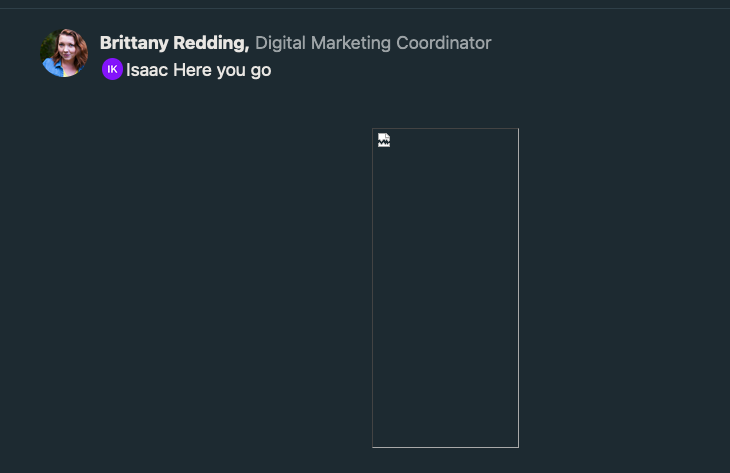This screenshot has height=473, width=730.
Task: Select the word 'Brittany' in the comment header
Action: pyautogui.click(x=134, y=43)
